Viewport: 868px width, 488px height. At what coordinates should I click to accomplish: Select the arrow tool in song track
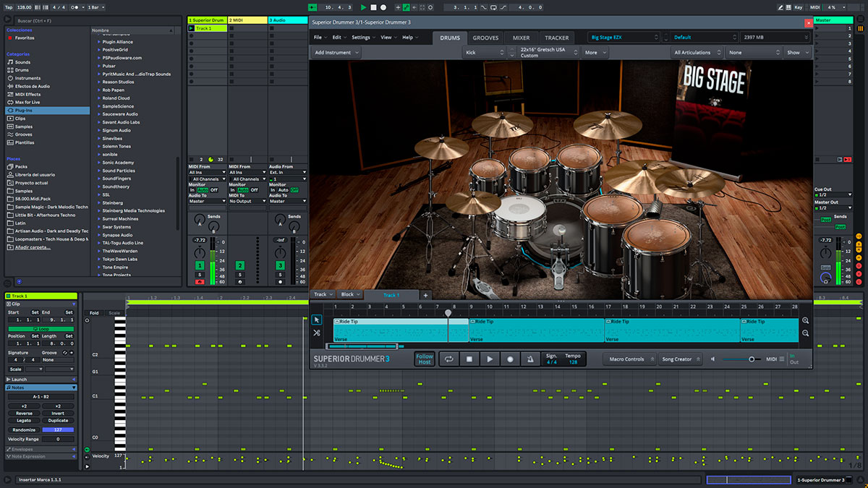coord(316,320)
